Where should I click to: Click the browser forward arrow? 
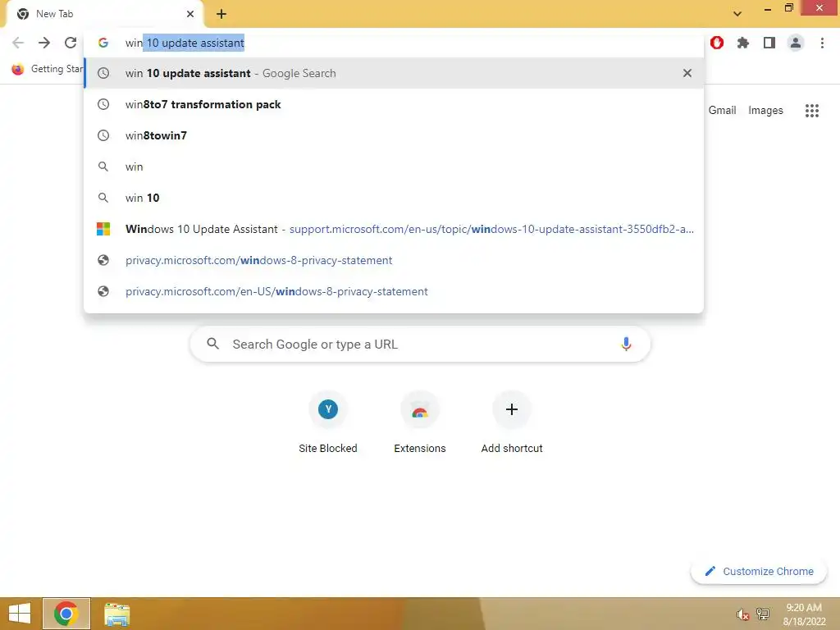coord(44,43)
